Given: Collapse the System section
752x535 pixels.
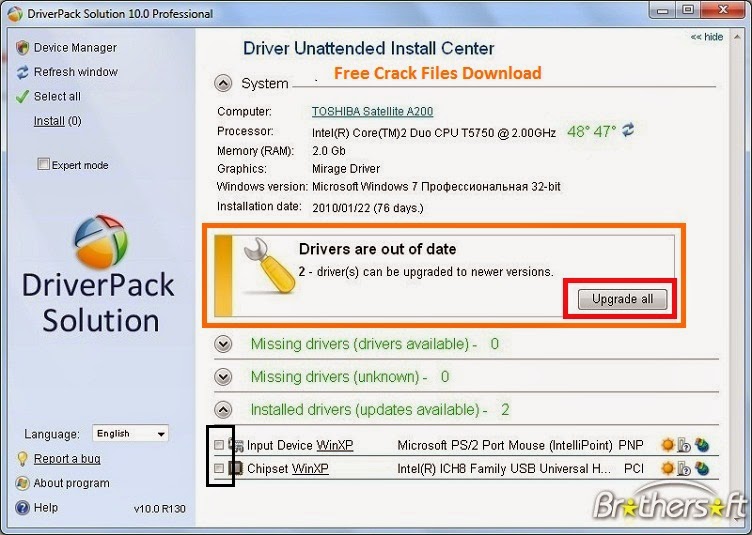Looking at the screenshot, I should point(223,83).
